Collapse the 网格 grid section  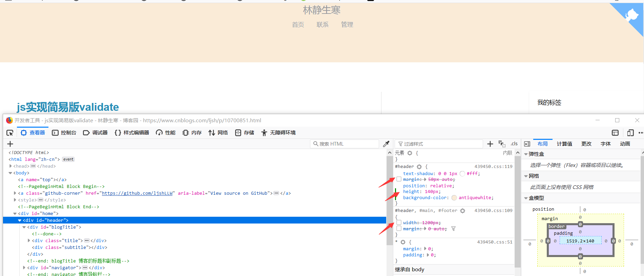(x=526, y=176)
